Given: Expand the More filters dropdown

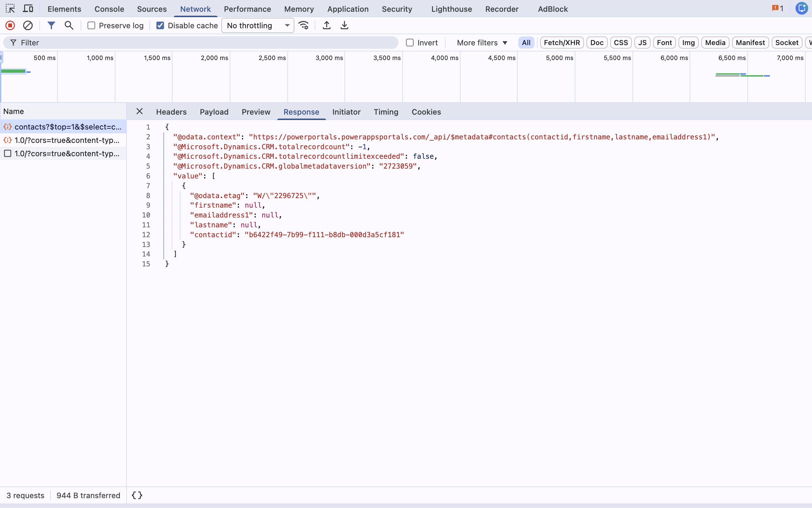Looking at the screenshot, I should pos(482,43).
